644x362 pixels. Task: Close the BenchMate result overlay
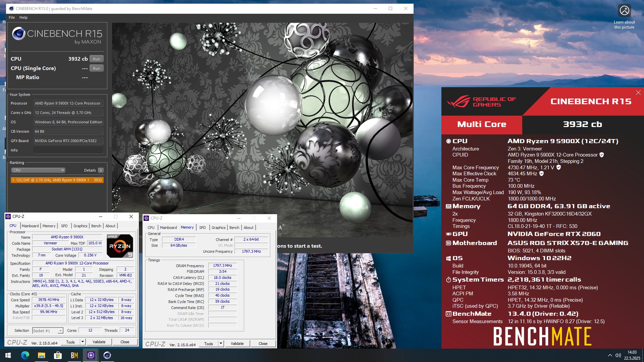tap(638, 93)
